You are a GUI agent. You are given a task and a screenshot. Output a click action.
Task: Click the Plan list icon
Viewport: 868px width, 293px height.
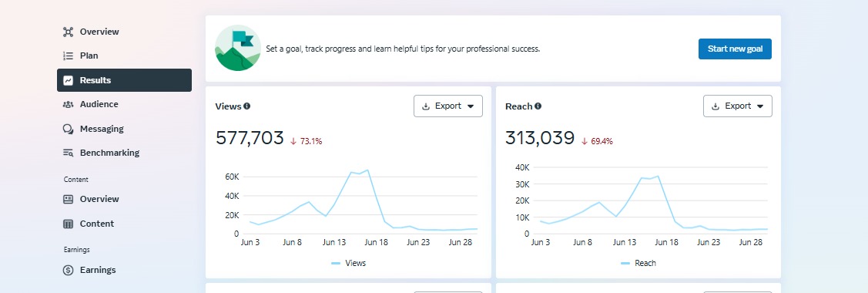68,56
